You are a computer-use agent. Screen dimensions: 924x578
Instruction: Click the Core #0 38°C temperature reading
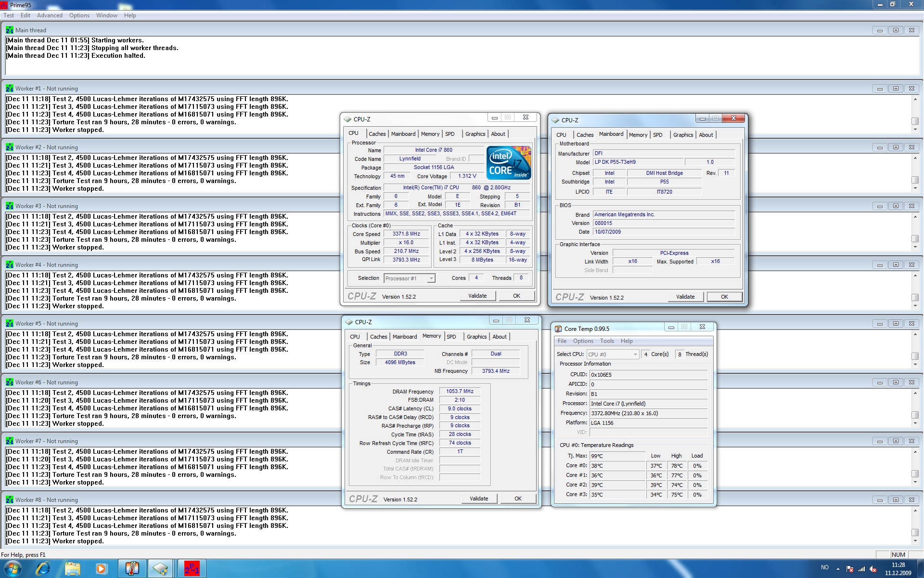(x=617, y=466)
